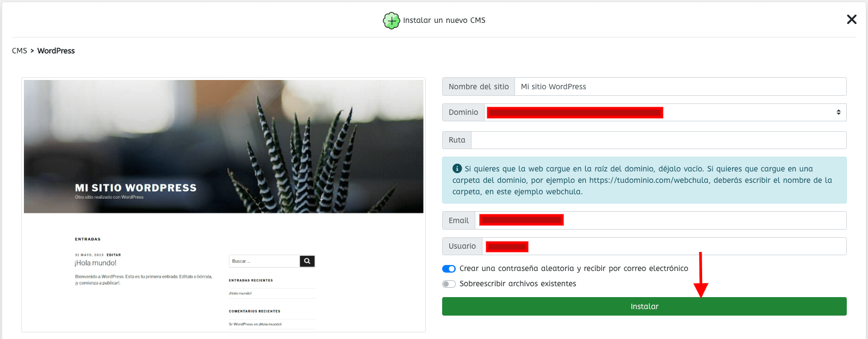Click the Buscar search box in preview

(x=264, y=261)
